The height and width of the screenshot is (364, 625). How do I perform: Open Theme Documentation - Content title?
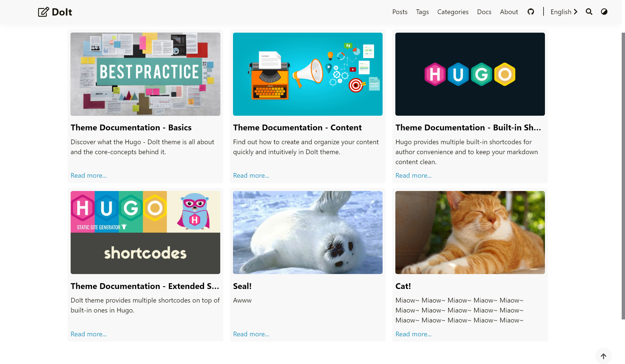[297, 127]
